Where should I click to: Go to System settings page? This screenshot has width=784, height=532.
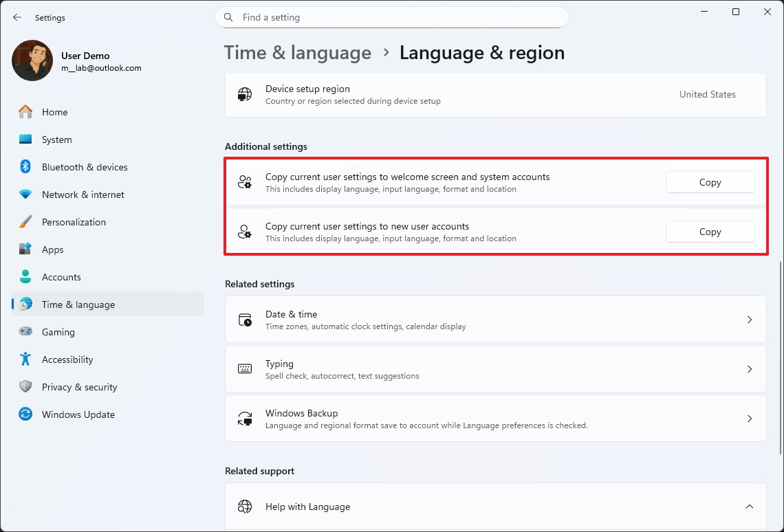56,140
